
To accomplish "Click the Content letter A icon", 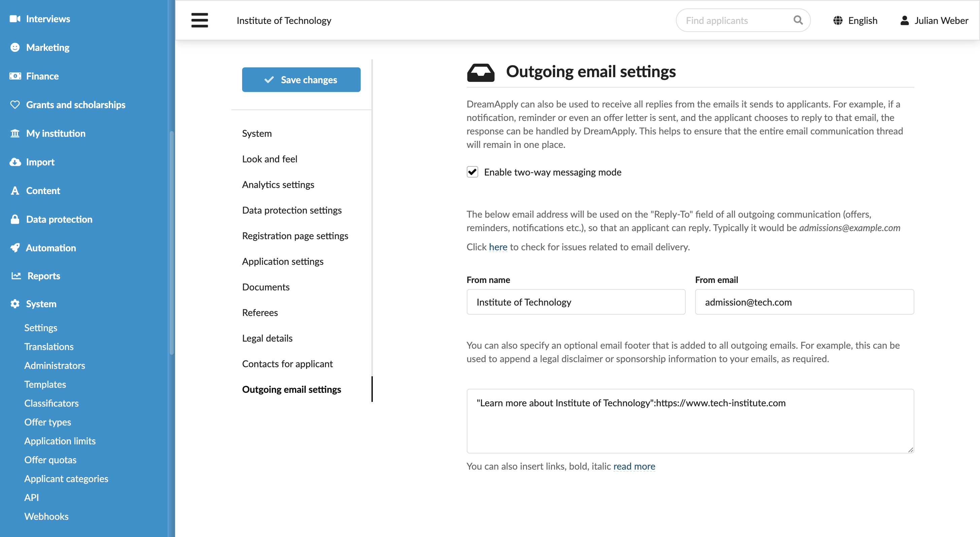I will click(x=15, y=190).
